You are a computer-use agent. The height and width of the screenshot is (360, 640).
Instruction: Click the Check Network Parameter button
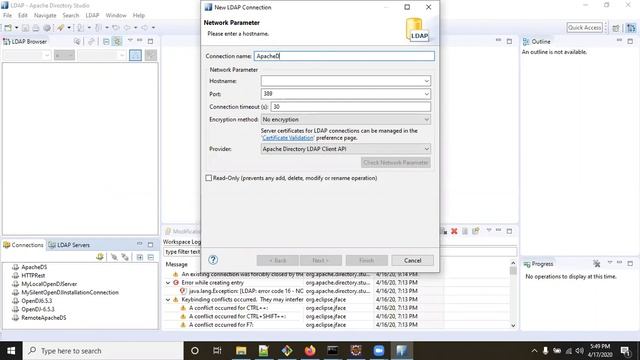click(x=396, y=162)
